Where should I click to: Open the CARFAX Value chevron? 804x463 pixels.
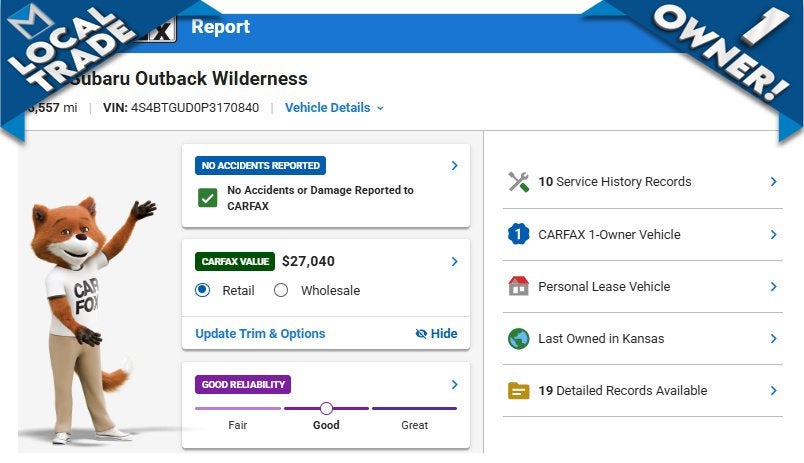click(454, 261)
